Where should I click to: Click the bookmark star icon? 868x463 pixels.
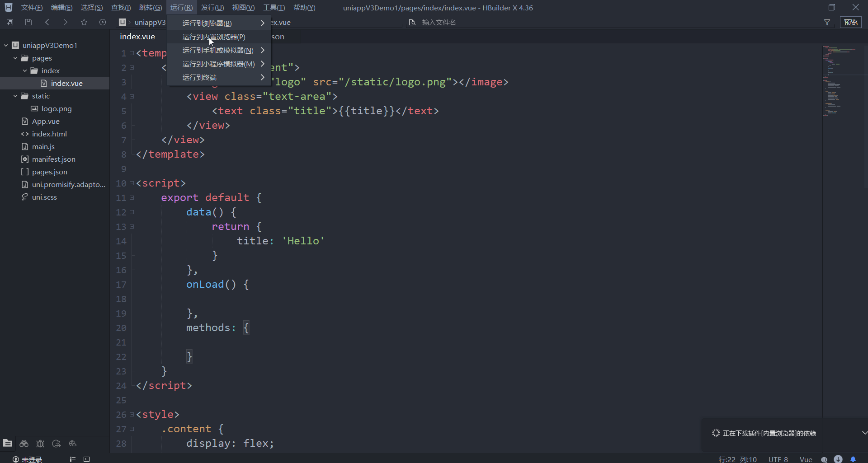point(84,22)
